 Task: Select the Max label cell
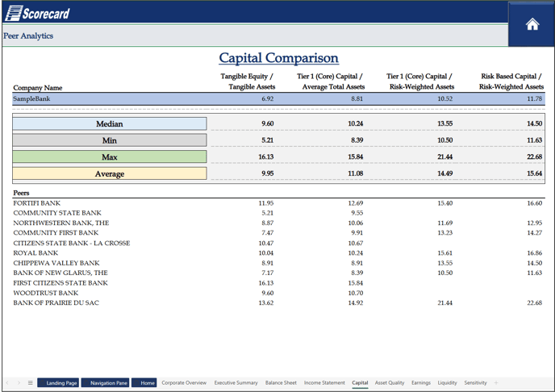pos(110,156)
